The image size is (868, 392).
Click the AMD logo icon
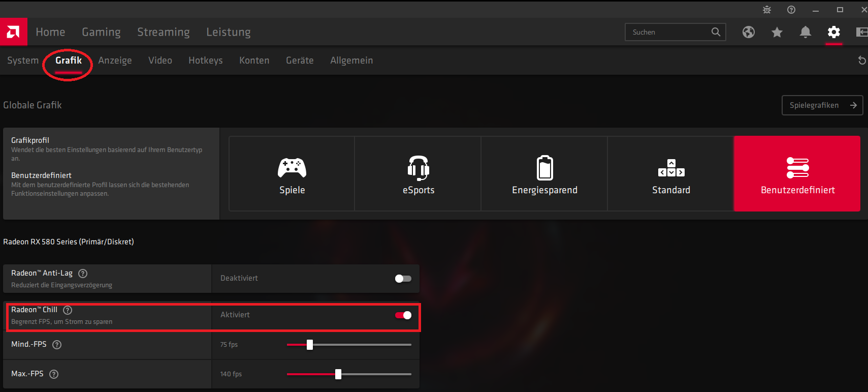coord(13,32)
